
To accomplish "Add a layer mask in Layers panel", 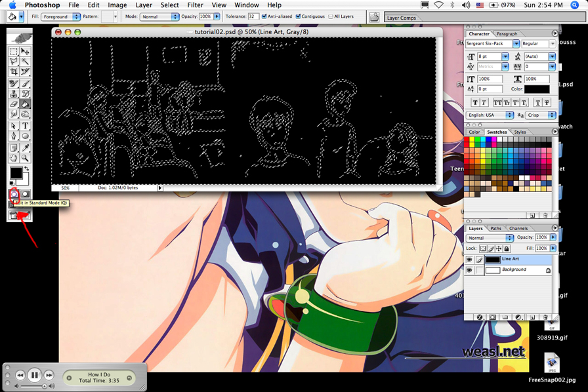I will pos(492,317).
